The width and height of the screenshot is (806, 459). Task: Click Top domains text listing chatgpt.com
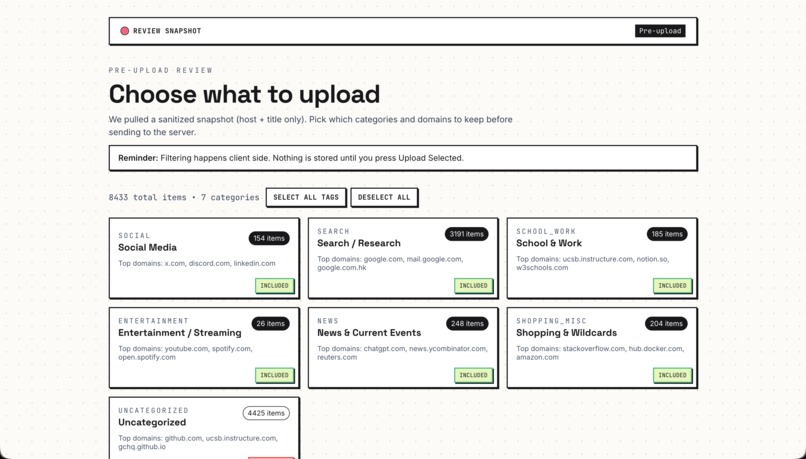point(402,353)
